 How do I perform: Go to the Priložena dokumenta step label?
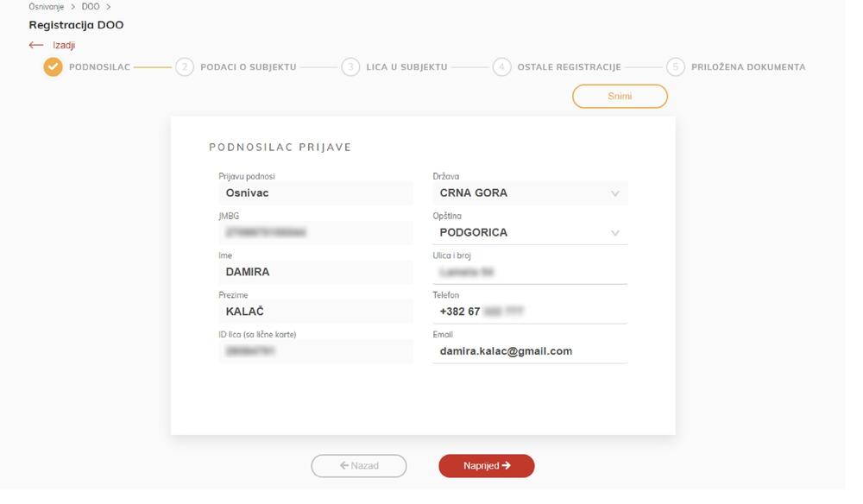pyautogui.click(x=747, y=67)
